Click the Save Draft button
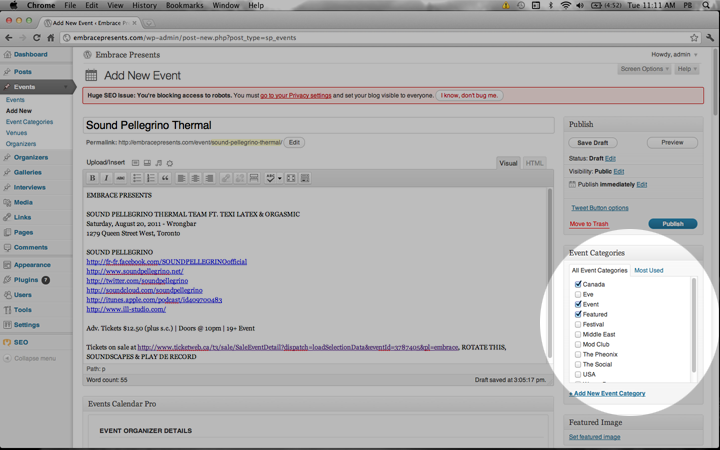 tap(592, 143)
